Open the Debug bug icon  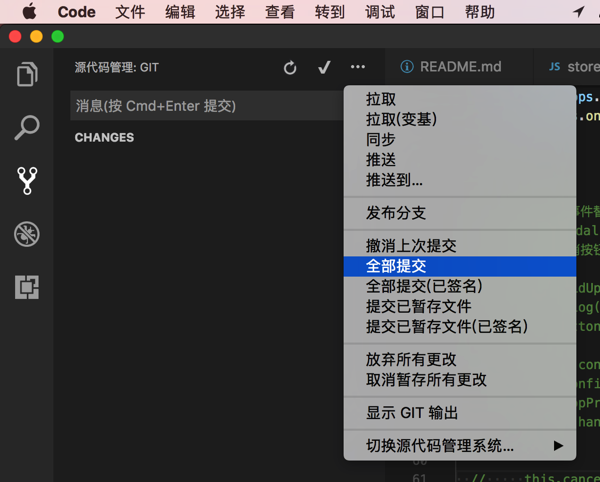27,234
